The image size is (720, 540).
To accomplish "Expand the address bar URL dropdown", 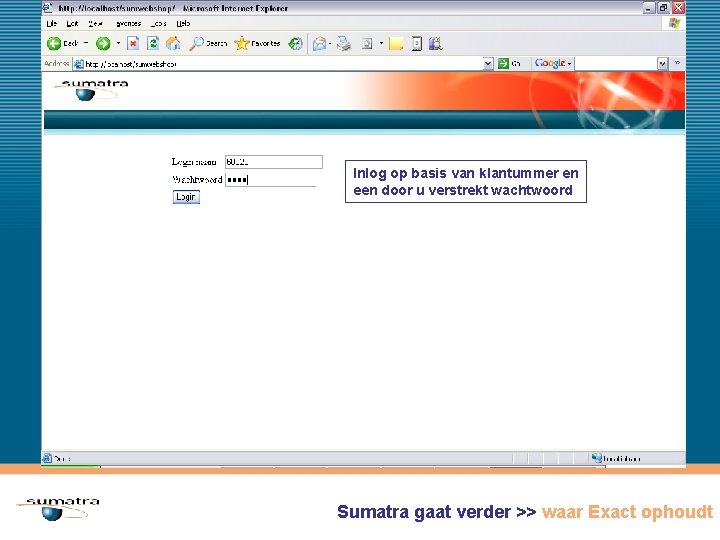I will [x=488, y=64].
